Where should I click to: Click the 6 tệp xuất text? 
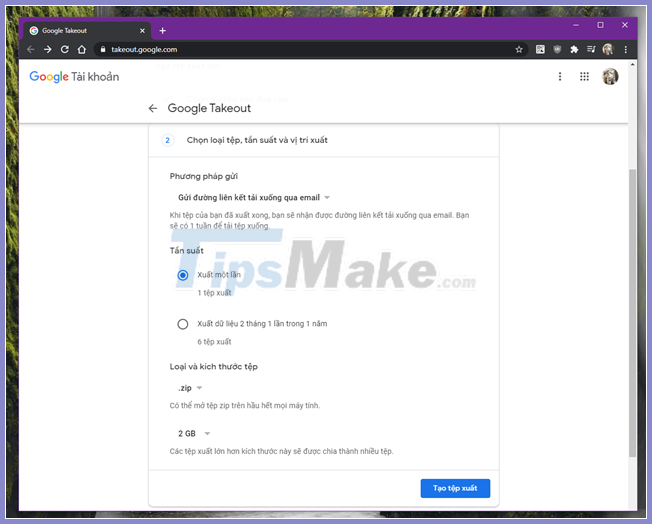(214, 342)
